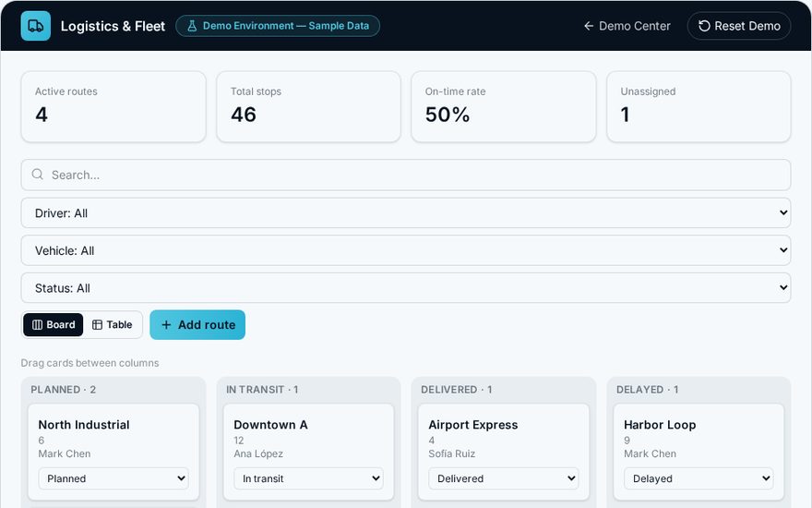Click the Demo Environment — Sample Data badge
This screenshot has height=508, width=812.
278,26
